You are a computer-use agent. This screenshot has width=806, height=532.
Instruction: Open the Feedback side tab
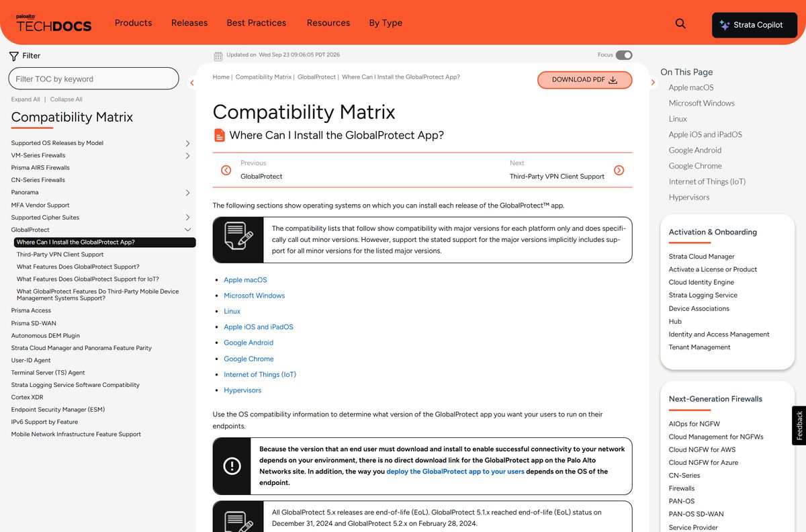click(799, 425)
